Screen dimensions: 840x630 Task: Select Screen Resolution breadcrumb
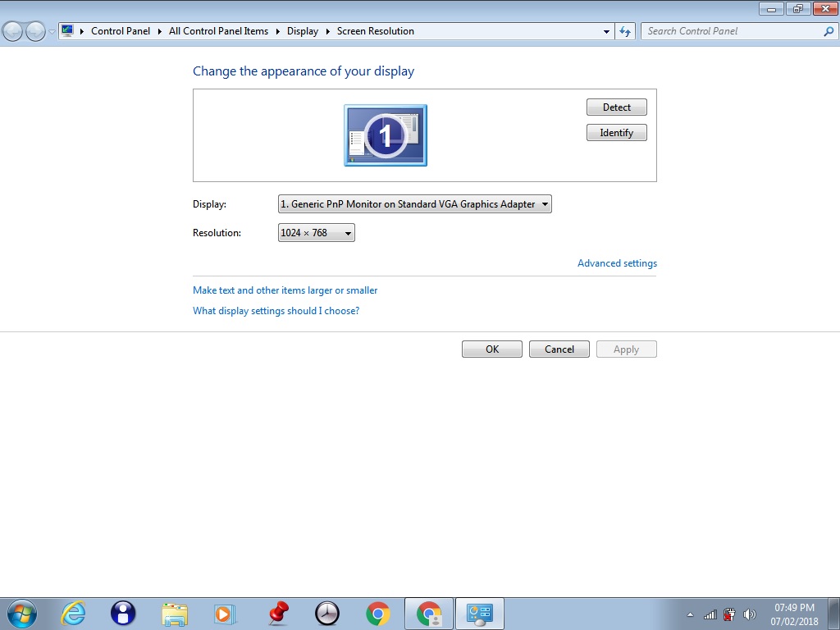click(376, 31)
